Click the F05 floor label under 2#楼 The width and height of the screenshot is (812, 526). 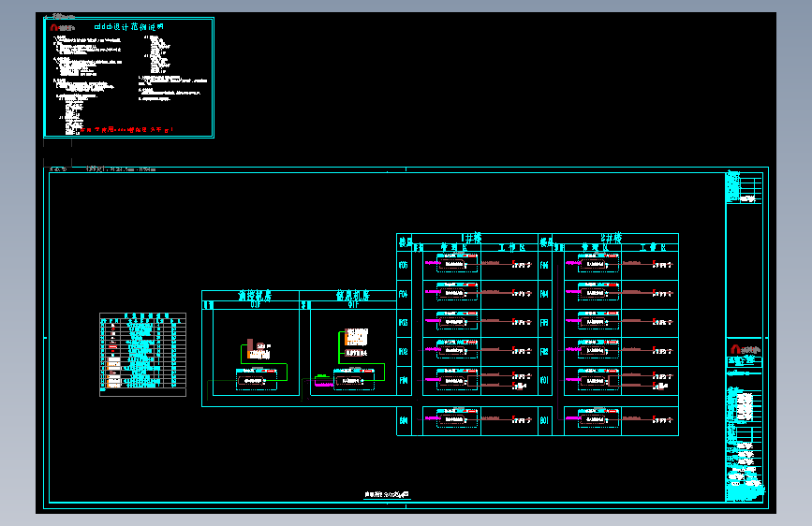point(544,265)
